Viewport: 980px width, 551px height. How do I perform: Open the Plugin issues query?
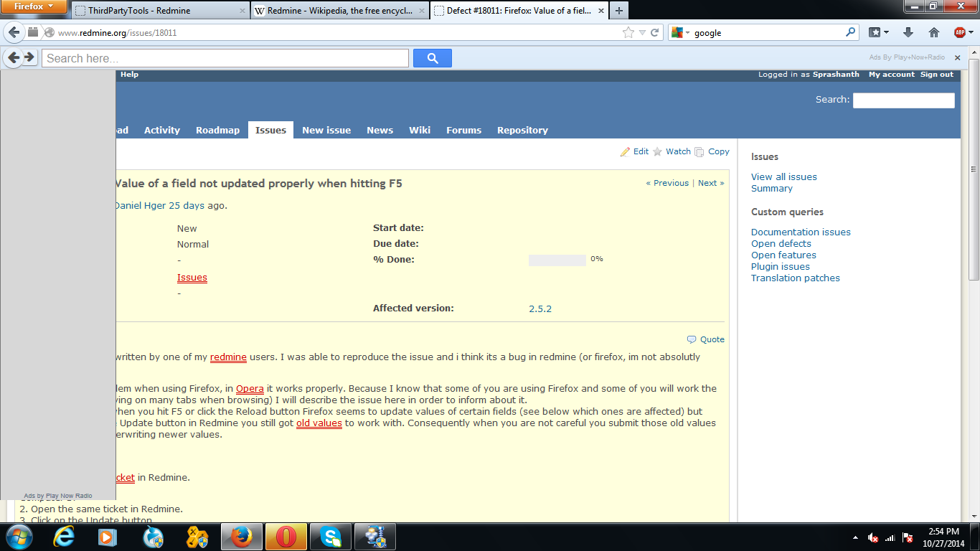tap(781, 266)
